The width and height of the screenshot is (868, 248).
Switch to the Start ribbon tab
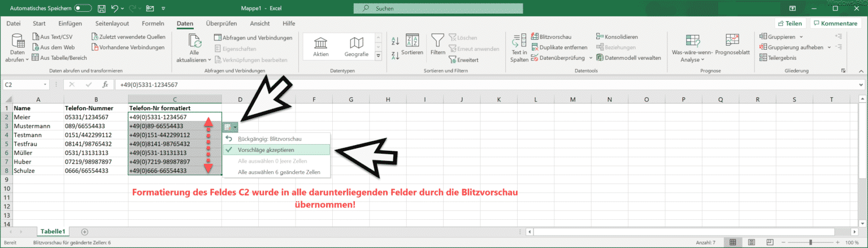(40, 23)
